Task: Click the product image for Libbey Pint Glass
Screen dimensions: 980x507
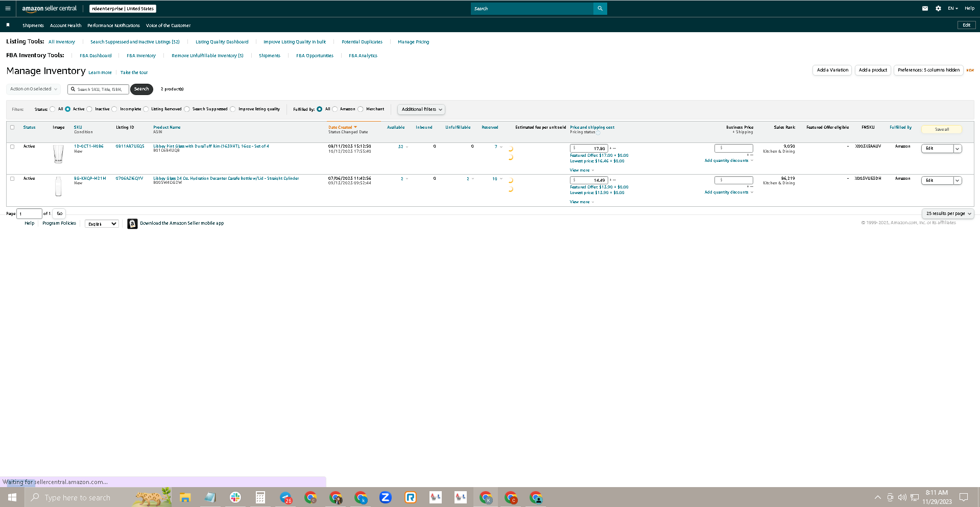Action: point(58,154)
